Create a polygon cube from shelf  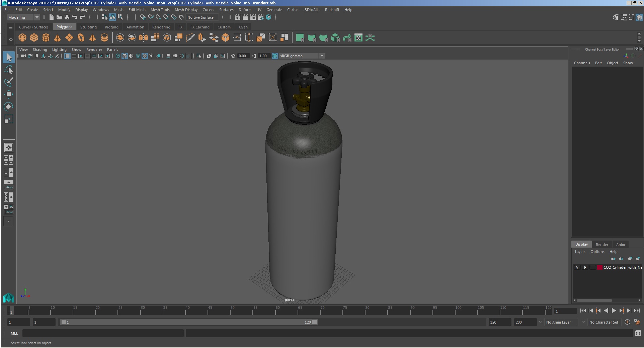[34, 38]
